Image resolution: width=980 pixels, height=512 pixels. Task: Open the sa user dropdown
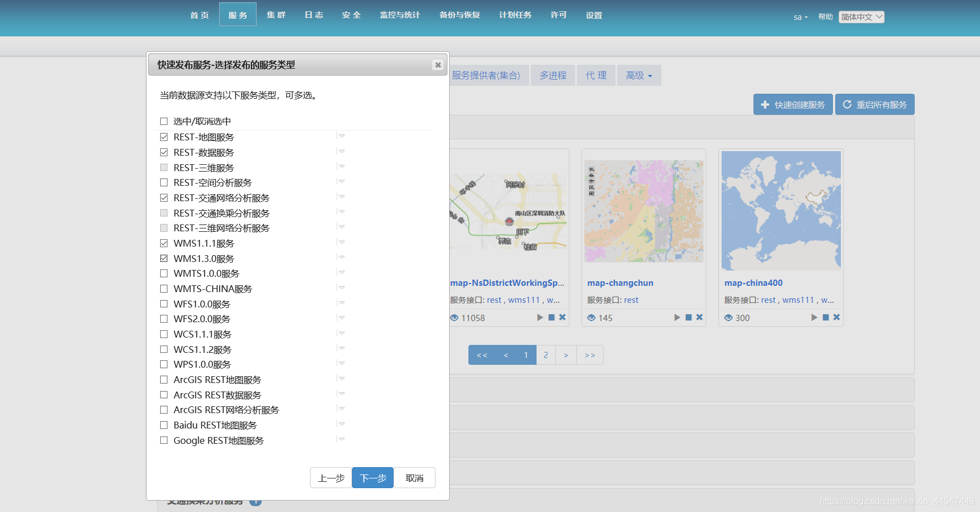coord(801,17)
